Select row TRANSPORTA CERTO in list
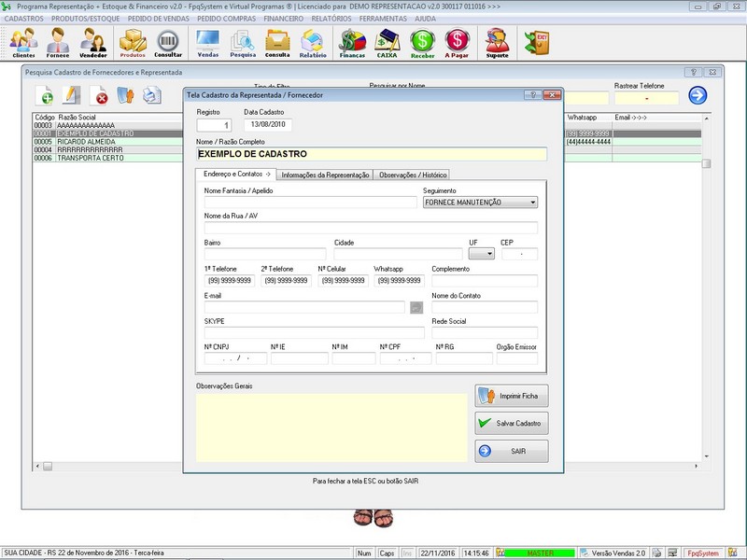This screenshot has width=747, height=560. pos(107,158)
